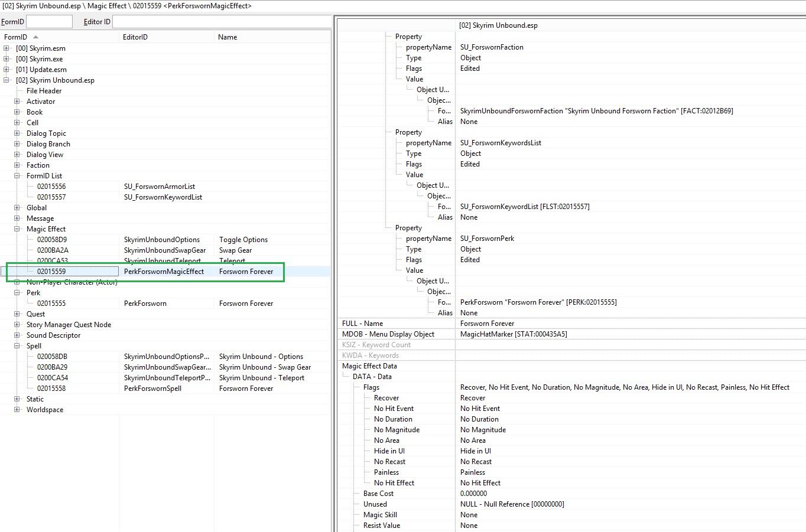The width and height of the screenshot is (806, 532).
Task: Click the [02] Skyrim Unbound.esp column header
Action: coord(630,25)
